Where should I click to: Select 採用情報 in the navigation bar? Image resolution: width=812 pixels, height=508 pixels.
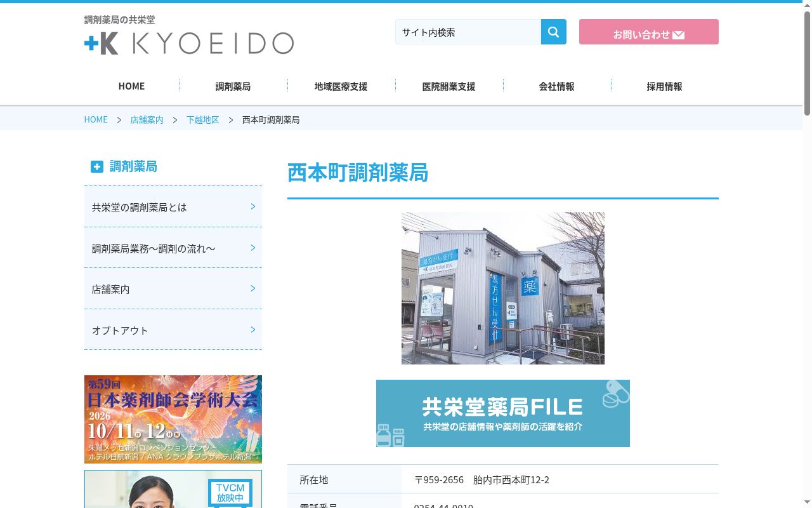pyautogui.click(x=664, y=86)
